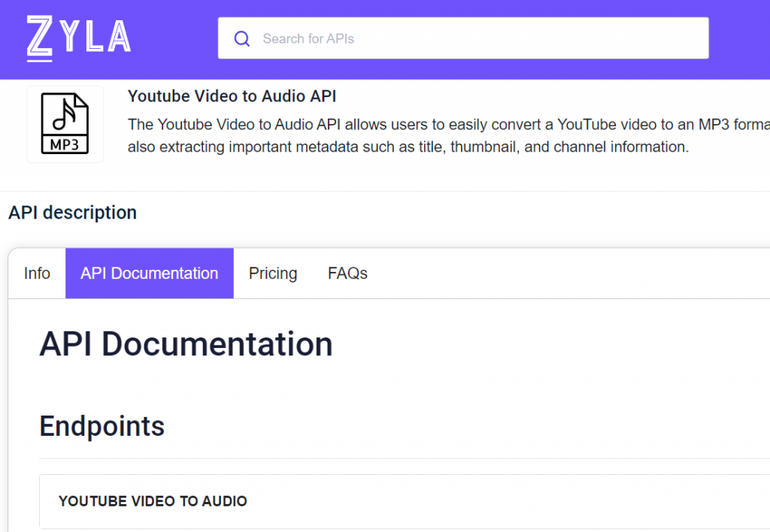770x532 pixels.
Task: Open the MP3 file API thumbnail
Action: [65, 124]
